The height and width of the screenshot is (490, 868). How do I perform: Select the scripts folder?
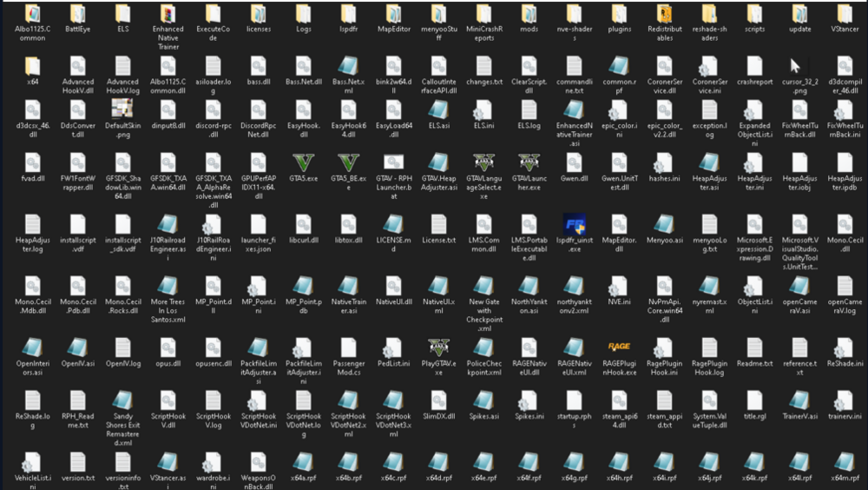(x=754, y=14)
